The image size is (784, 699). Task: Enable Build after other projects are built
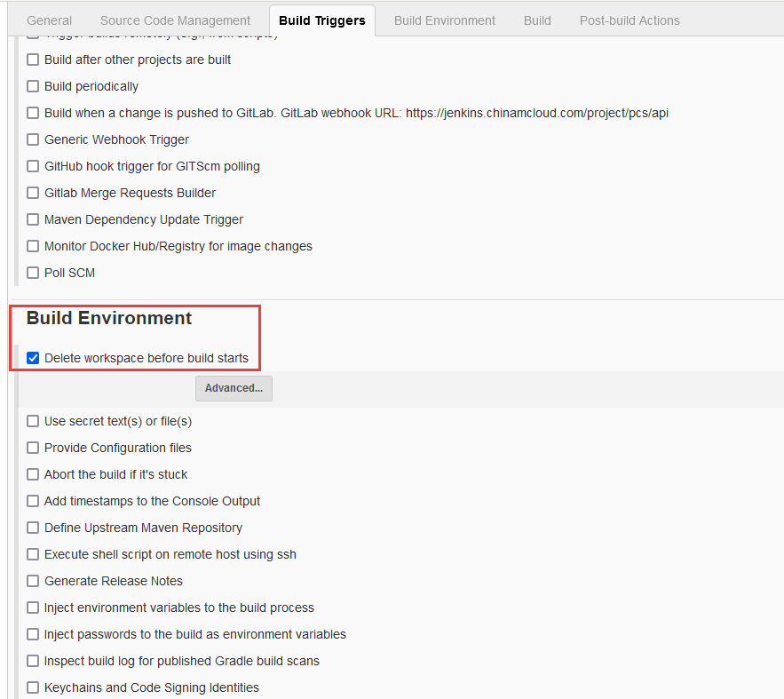34,60
